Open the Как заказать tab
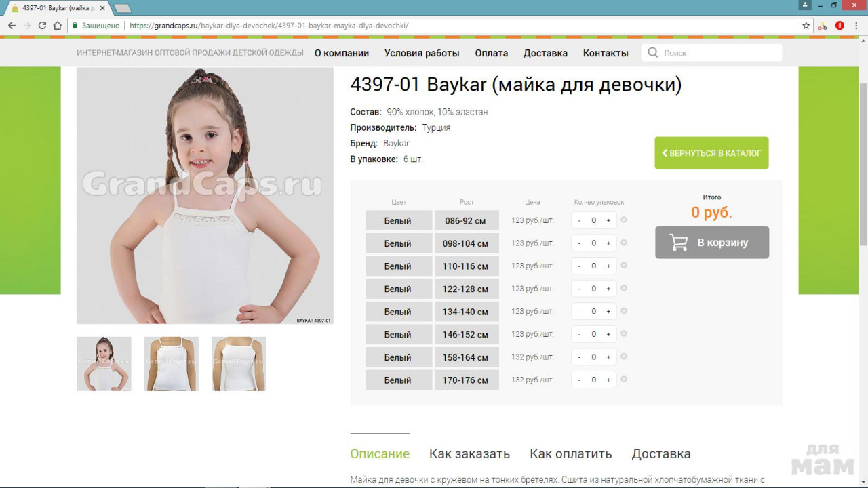The image size is (868, 488). coord(469,453)
